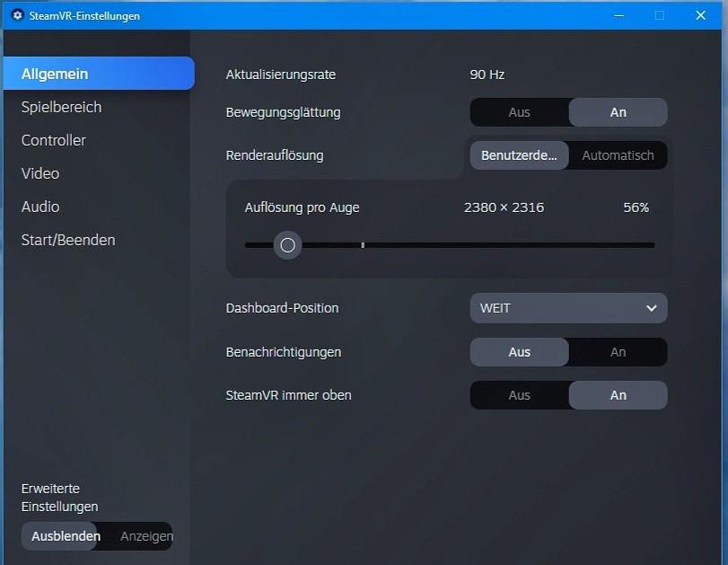Click the Auflösung pro Auge label
This screenshot has height=565, width=728.
coord(302,207)
